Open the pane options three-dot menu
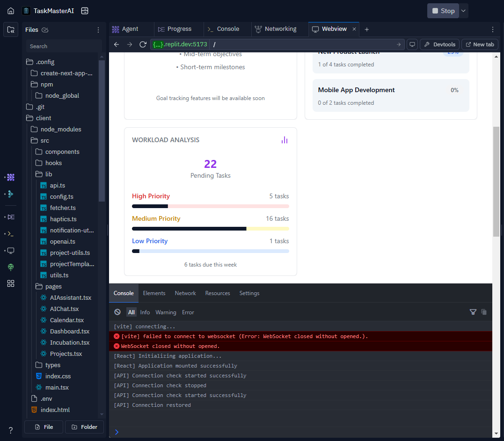 493,29
